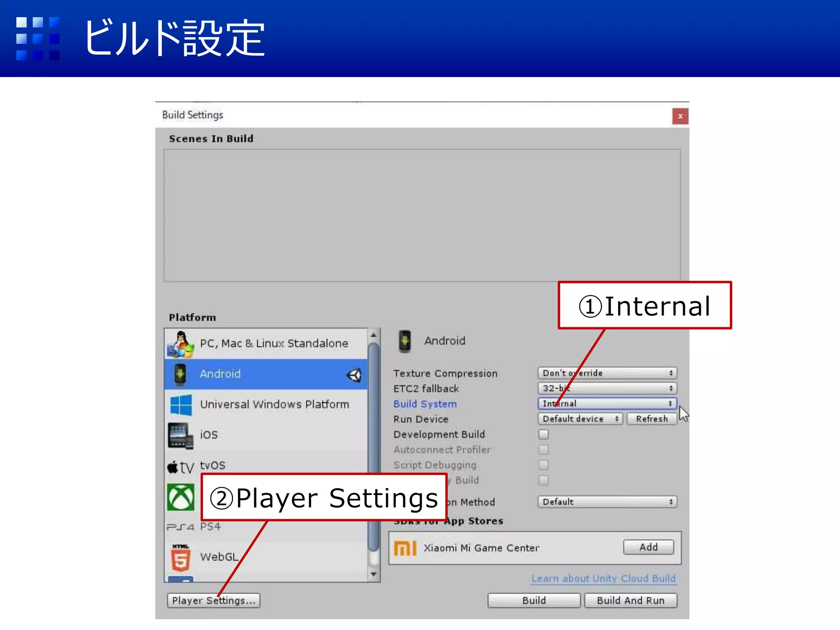This screenshot has width=840, height=630.
Task: Open Player Settings...
Action: pyautogui.click(x=214, y=600)
